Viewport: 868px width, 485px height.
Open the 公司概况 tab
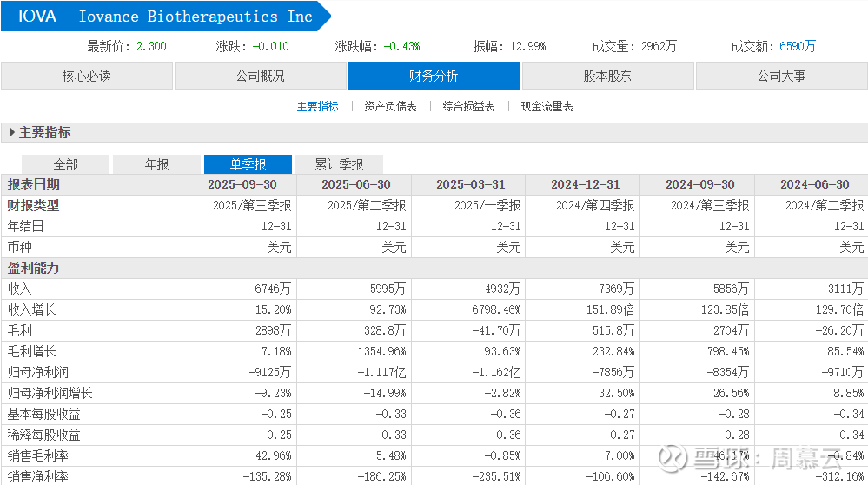tap(260, 76)
